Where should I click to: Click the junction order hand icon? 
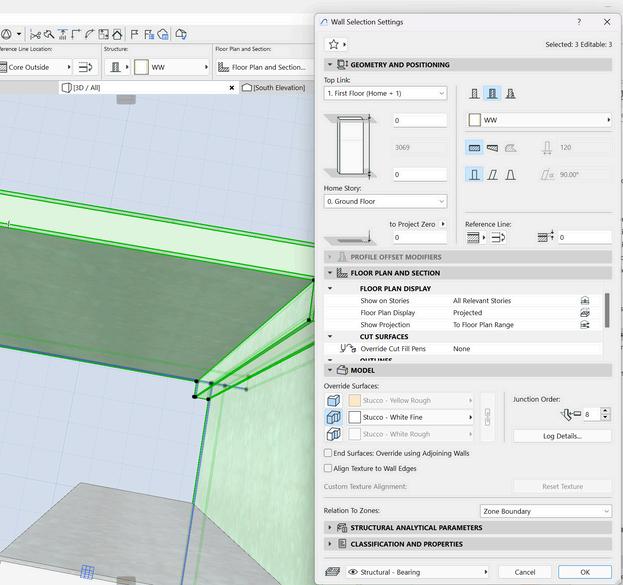pos(571,415)
